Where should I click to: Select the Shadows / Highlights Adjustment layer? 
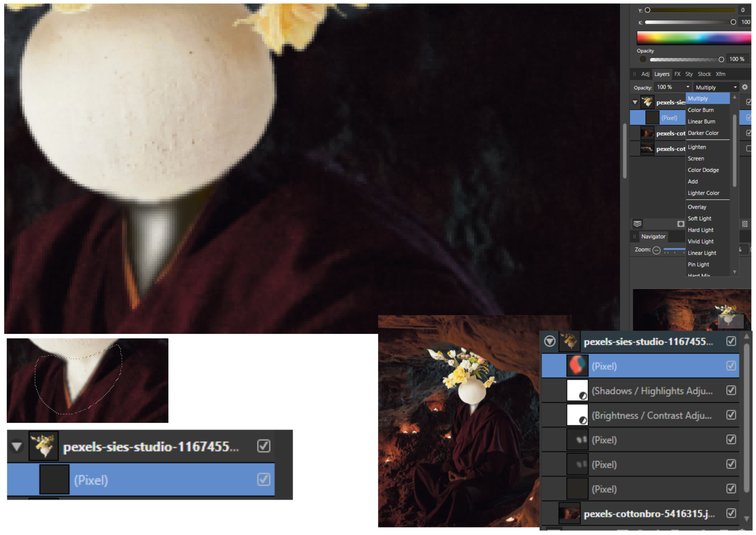click(652, 391)
